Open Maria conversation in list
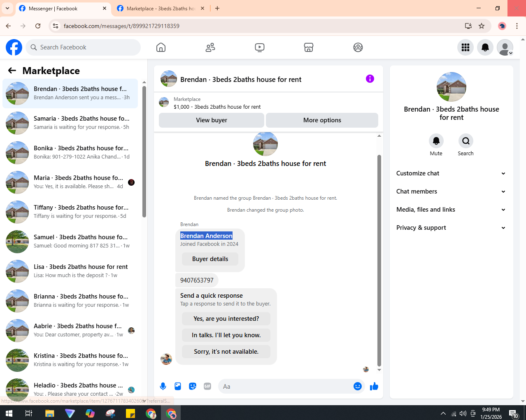This screenshot has width=526, height=420. (70, 182)
